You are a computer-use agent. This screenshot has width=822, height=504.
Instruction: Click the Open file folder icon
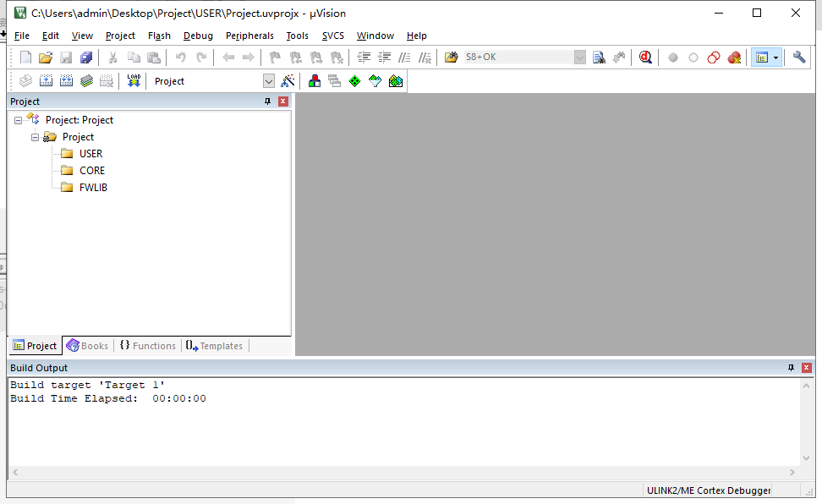point(46,58)
